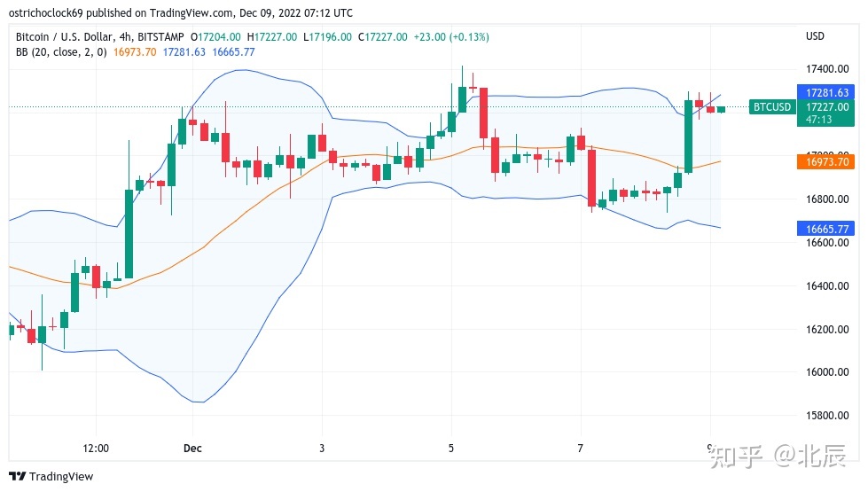Click the 16000.00 price axis level
The height and width of the screenshot is (492, 868).
pos(827,372)
